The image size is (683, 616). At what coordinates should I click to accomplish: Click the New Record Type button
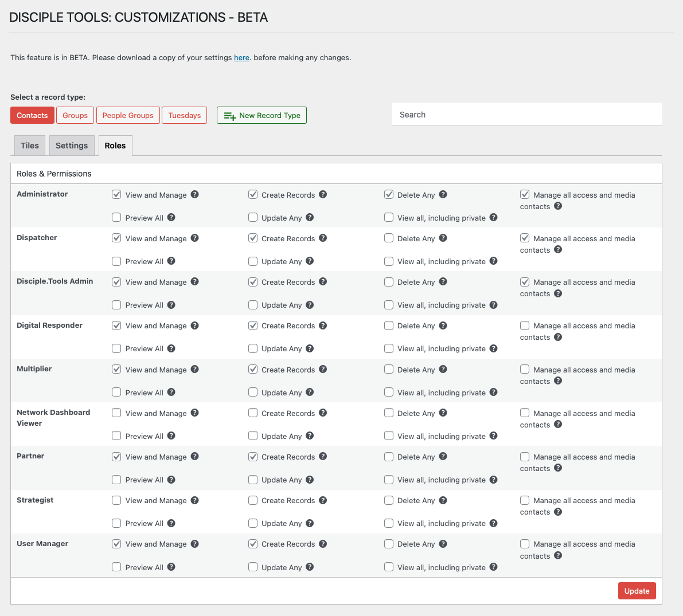262,115
